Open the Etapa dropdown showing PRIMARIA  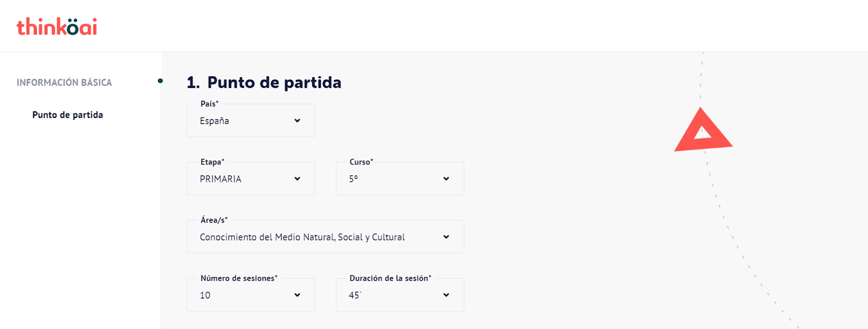(x=251, y=179)
